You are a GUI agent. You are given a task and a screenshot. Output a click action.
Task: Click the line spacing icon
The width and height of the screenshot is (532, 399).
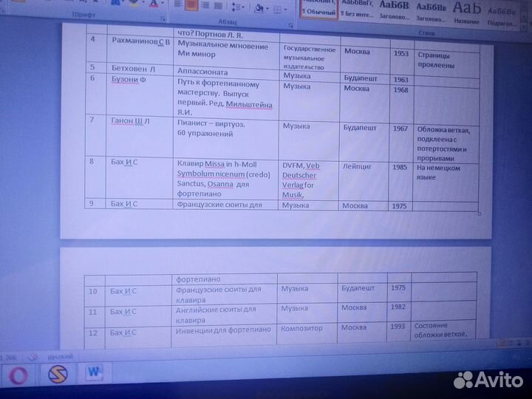click(236, 7)
